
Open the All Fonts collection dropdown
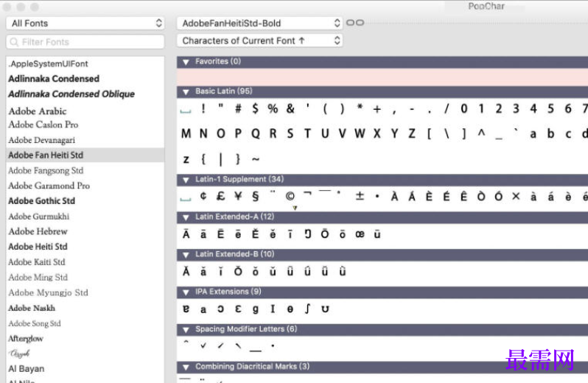click(85, 24)
